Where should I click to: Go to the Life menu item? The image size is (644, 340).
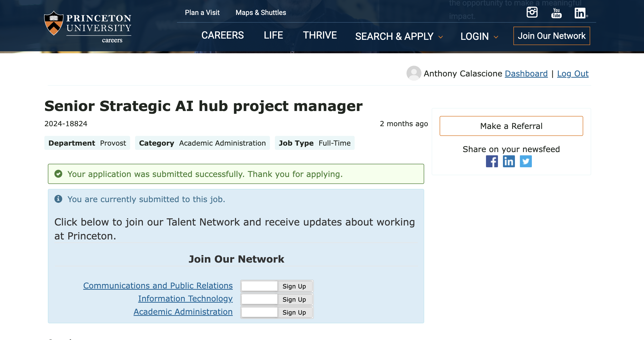click(273, 35)
